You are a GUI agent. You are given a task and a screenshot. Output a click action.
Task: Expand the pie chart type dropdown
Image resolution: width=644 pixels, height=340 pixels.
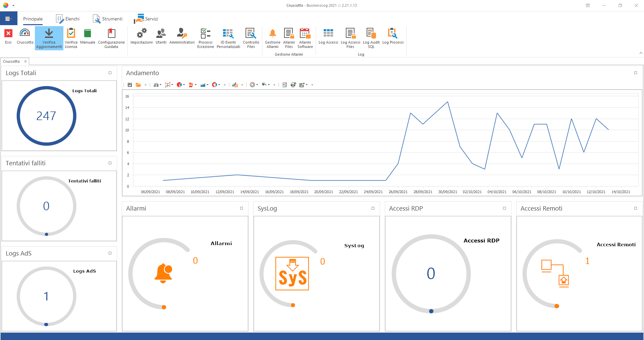184,85
